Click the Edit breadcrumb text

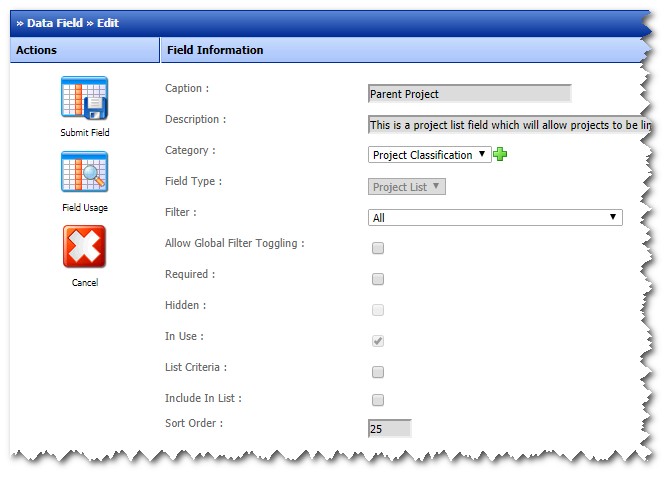108,23
